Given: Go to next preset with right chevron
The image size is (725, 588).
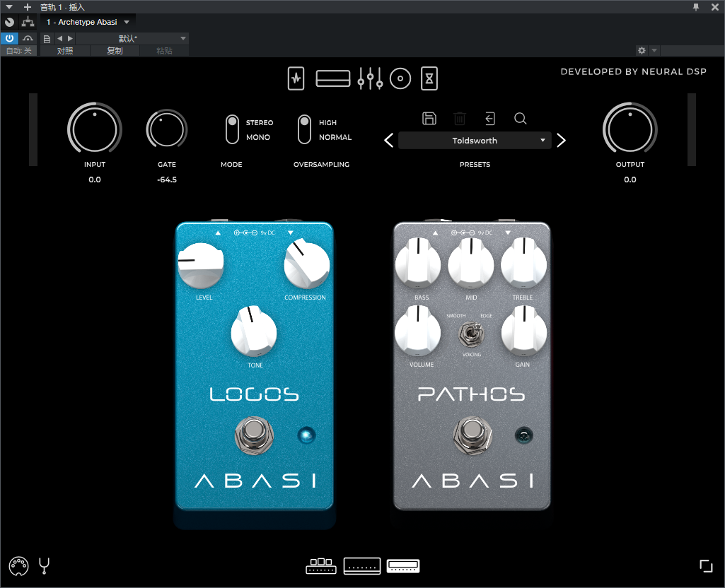Looking at the screenshot, I should [562, 141].
